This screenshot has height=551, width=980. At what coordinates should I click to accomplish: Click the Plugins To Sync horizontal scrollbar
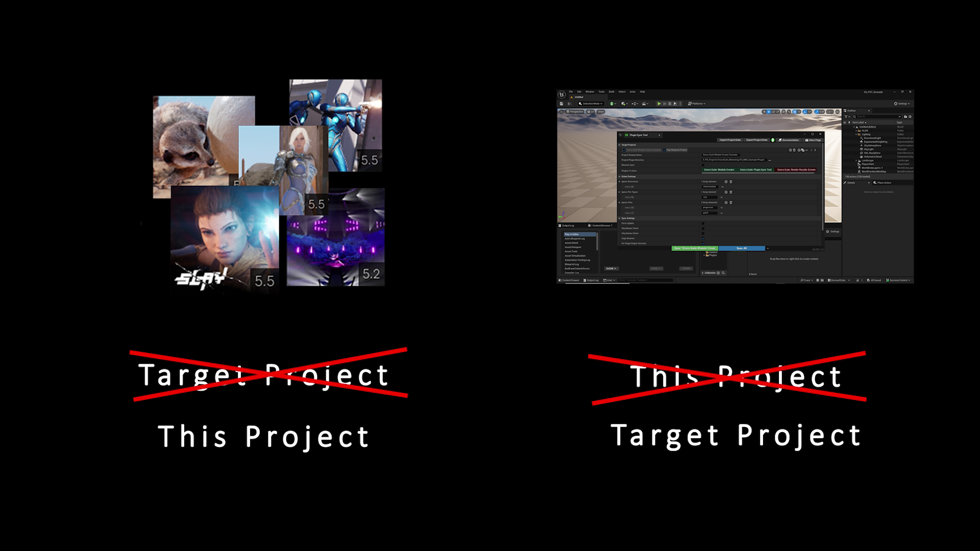(758, 173)
